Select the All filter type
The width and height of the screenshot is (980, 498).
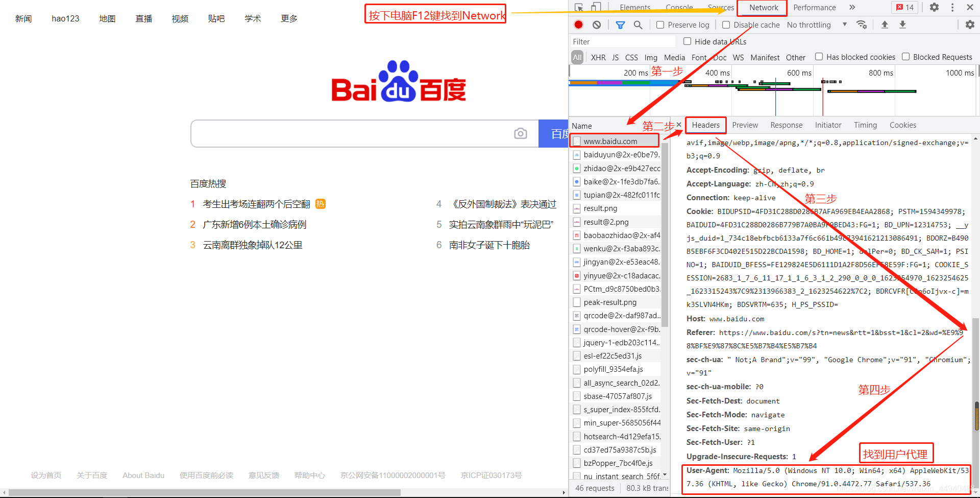[577, 57]
